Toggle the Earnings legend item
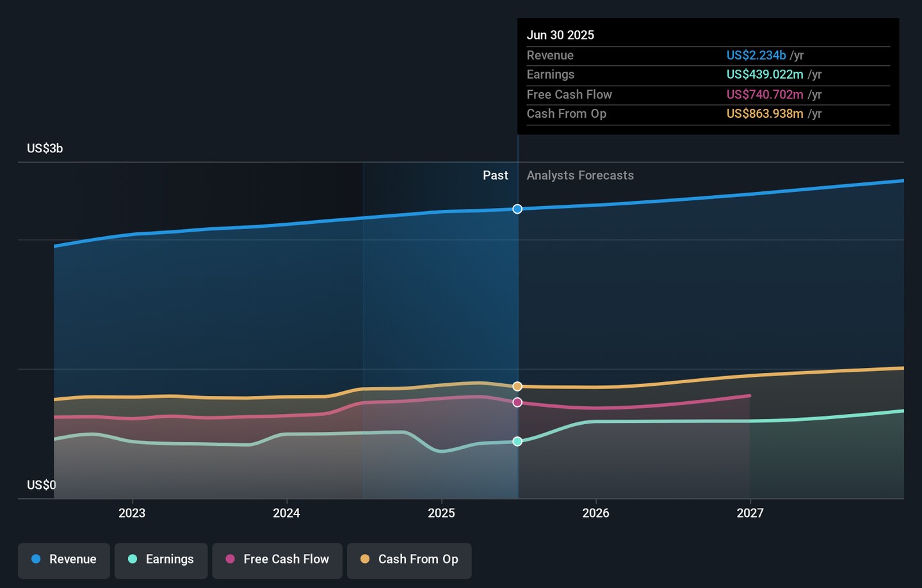This screenshot has height=588, width=922. [x=161, y=560]
